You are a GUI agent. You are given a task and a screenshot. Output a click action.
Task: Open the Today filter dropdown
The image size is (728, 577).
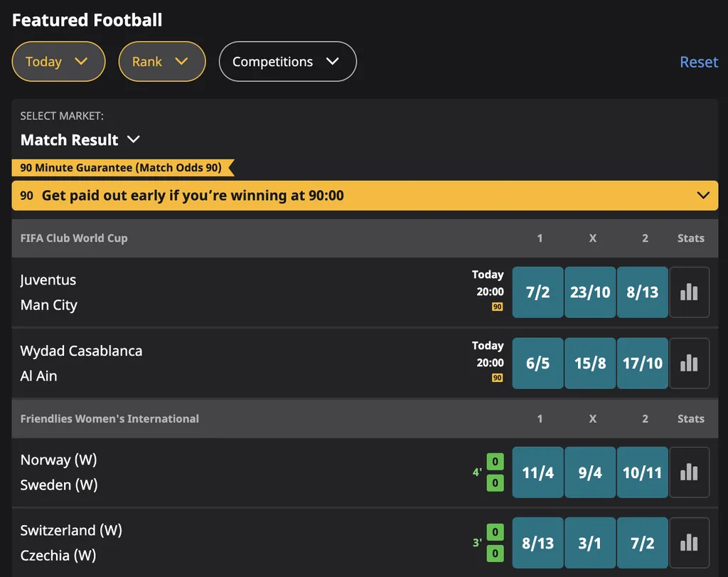58,61
